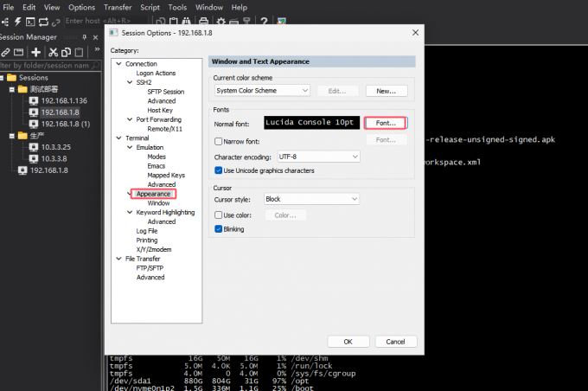Collapse the Terminal category node
The width and height of the screenshot is (588, 391).
click(118, 138)
